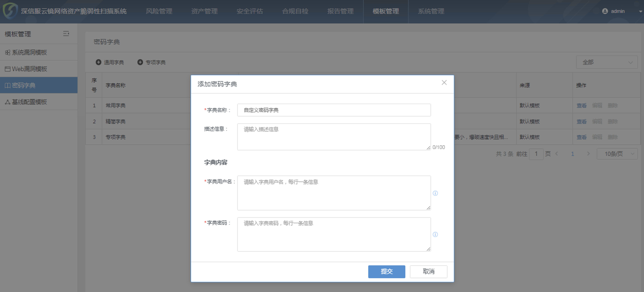The width and height of the screenshot is (644, 292).
Task: Click the 通用字典 add button label
Action: [x=114, y=62]
